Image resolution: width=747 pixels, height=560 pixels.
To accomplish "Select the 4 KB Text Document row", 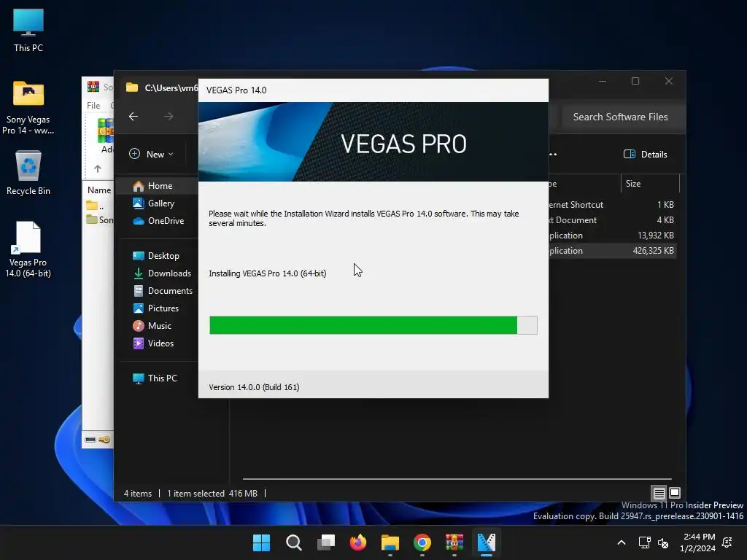I will pyautogui.click(x=613, y=220).
